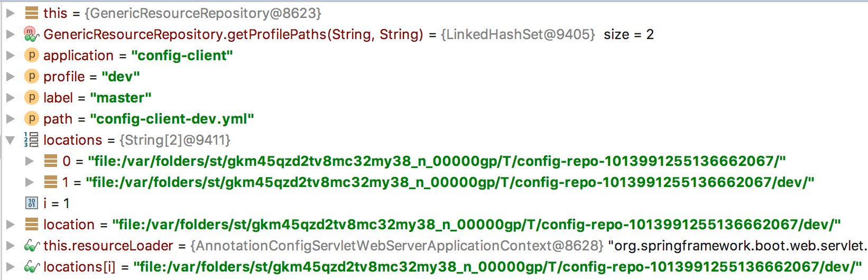Click the parameter icon beside 'profile'

(x=32, y=77)
